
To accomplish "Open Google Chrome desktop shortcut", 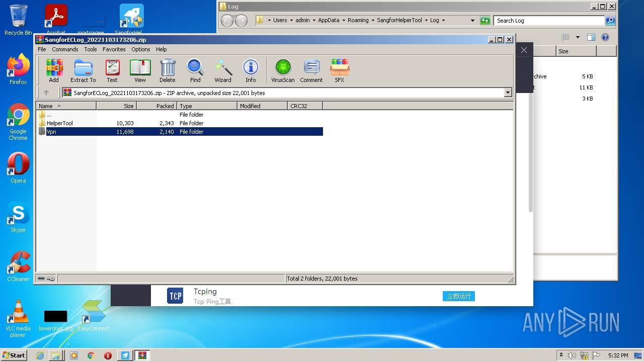I will tap(18, 122).
